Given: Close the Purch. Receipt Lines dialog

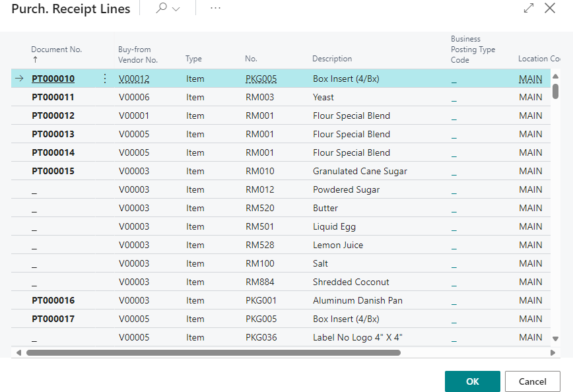Looking at the screenshot, I should pos(549,9).
